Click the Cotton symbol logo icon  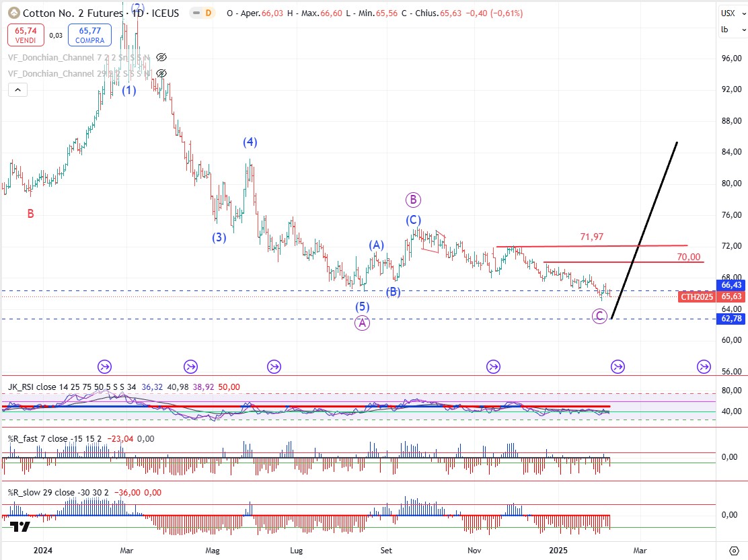pos(14,13)
